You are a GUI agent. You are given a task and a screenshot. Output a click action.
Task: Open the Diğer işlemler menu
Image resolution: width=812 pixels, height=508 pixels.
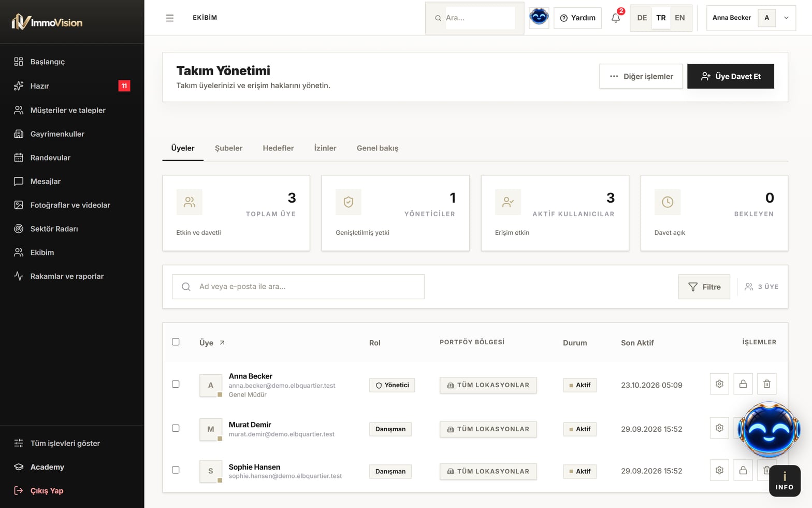(641, 76)
